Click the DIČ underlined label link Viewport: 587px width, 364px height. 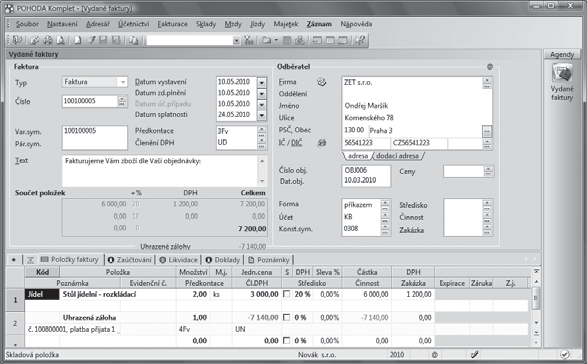tap(296, 143)
